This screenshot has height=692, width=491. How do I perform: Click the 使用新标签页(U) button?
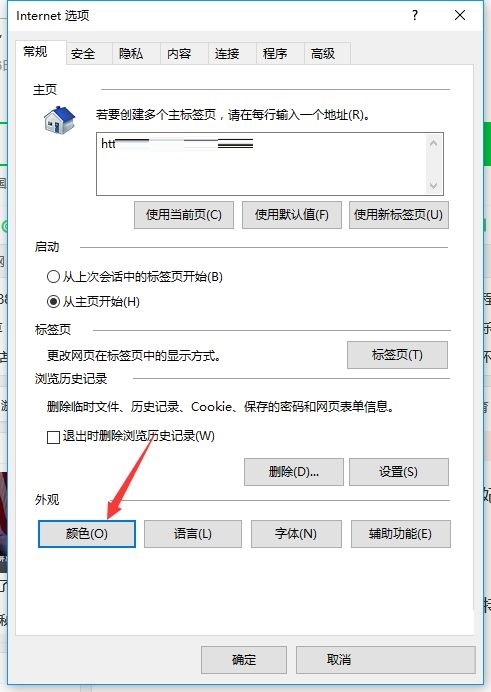[398, 215]
